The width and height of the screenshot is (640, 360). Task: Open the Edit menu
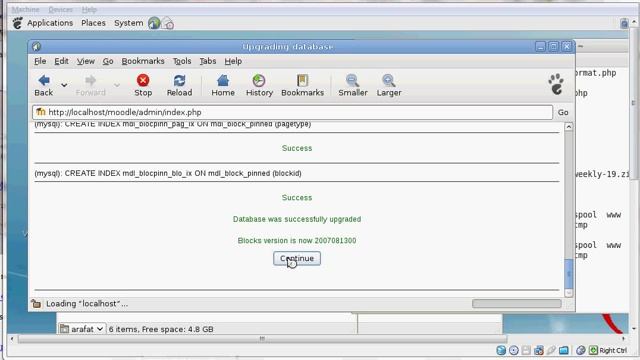pyautogui.click(x=61, y=61)
